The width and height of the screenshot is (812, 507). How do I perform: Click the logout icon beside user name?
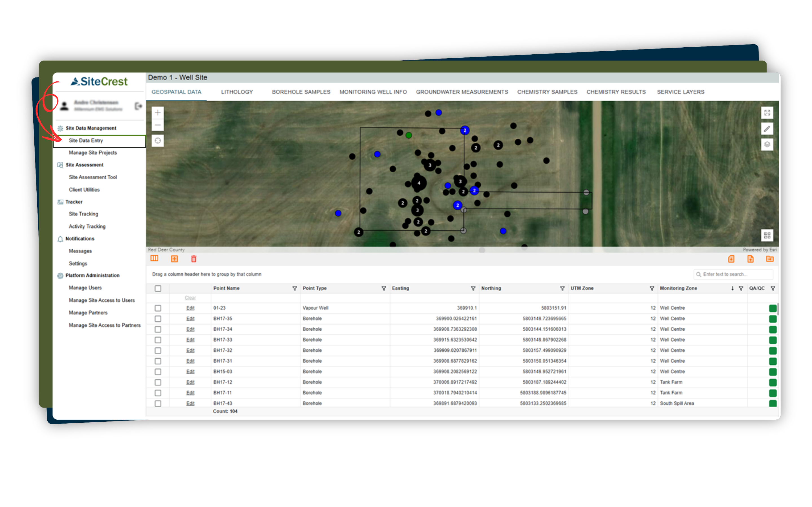pos(138,106)
